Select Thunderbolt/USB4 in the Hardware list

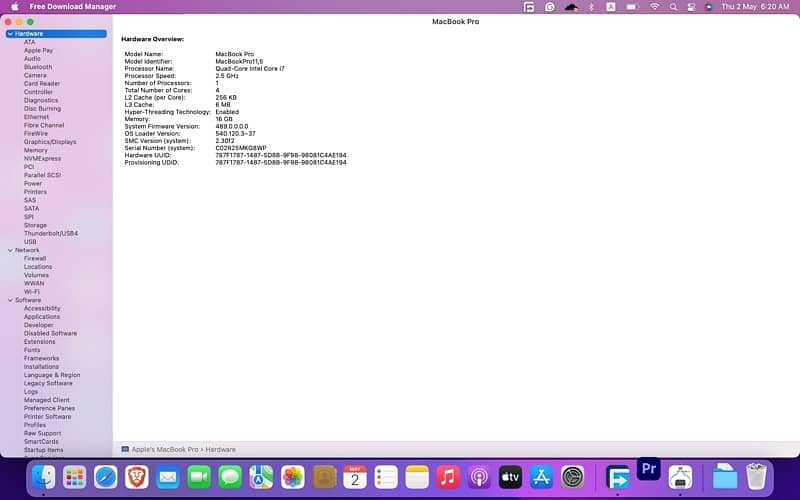50,233
